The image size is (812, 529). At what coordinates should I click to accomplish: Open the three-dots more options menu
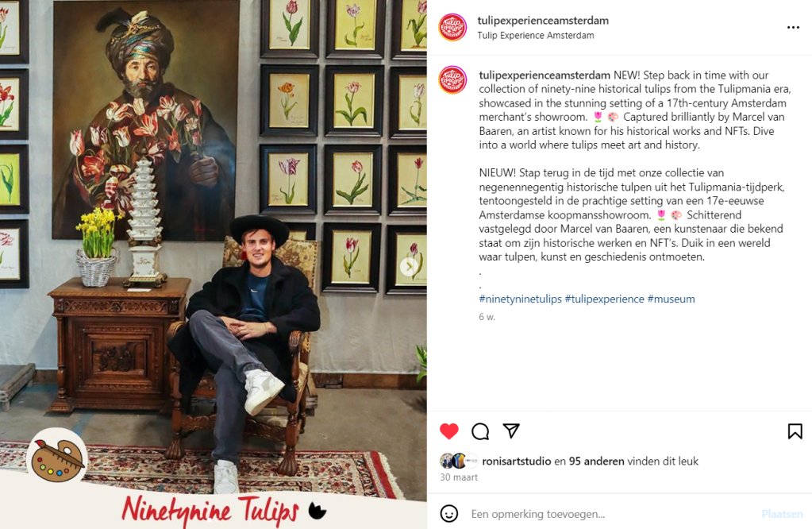[793, 28]
